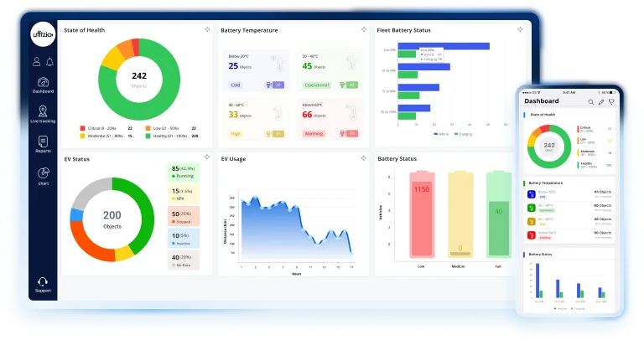Screen dimensions: 644x345
Task: Open the user profile icon in sidebar
Action: click(37, 62)
